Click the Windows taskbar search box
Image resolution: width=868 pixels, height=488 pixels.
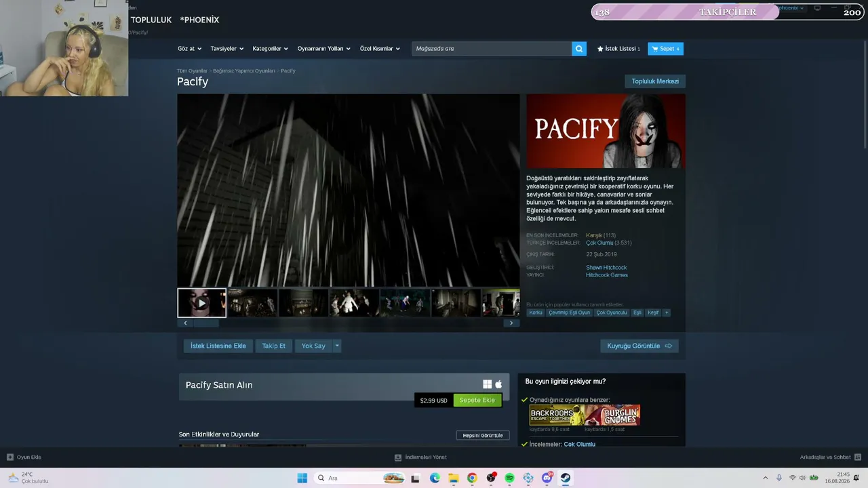tap(361, 478)
